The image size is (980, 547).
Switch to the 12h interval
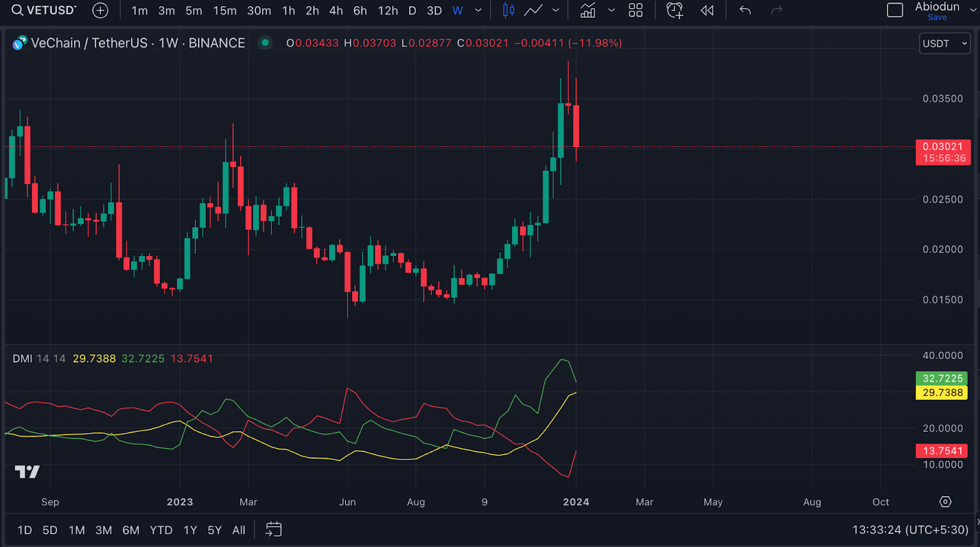point(388,10)
